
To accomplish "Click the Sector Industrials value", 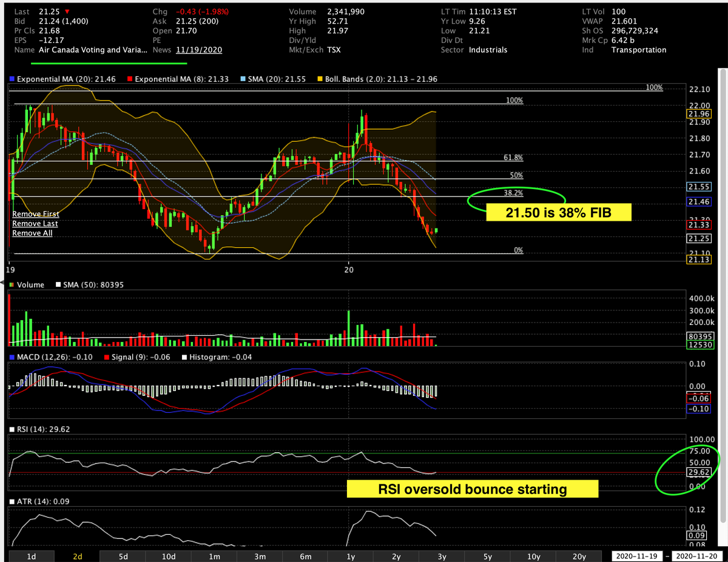I will (488, 50).
